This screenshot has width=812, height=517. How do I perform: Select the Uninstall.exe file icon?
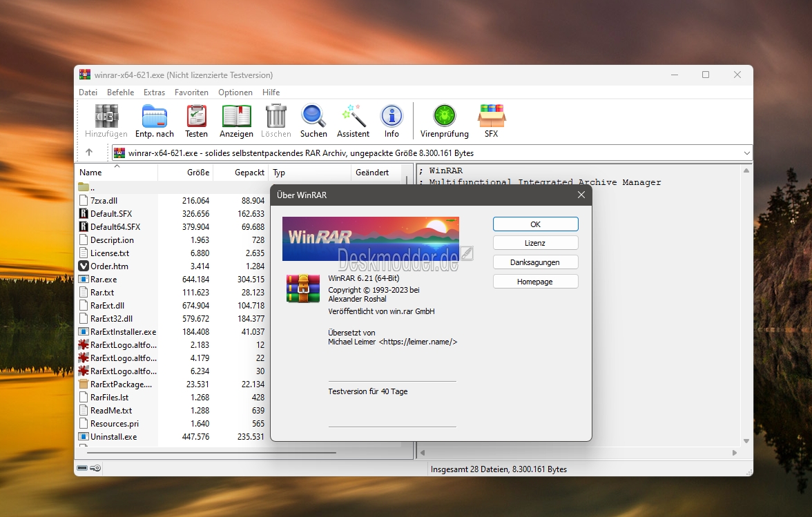pos(84,436)
